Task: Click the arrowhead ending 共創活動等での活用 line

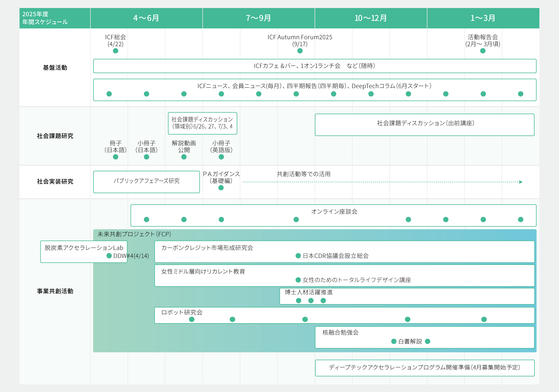Action: pos(521,182)
